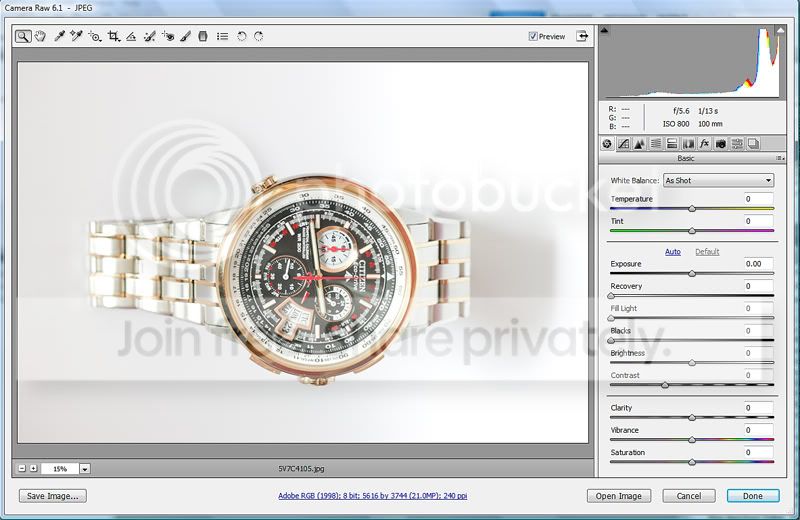This screenshot has width=800, height=520.
Task: Open the Basic panel options menu
Action: click(778, 158)
